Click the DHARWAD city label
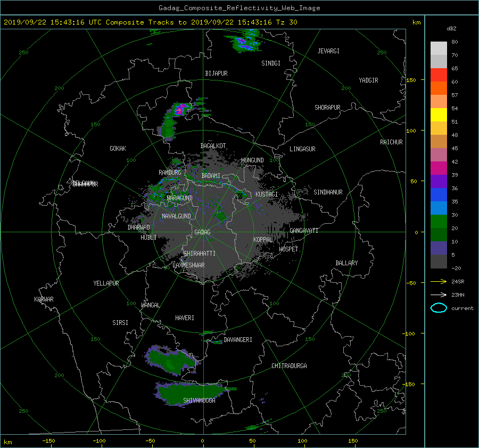Image resolution: width=479 pixels, height=448 pixels. click(x=139, y=227)
